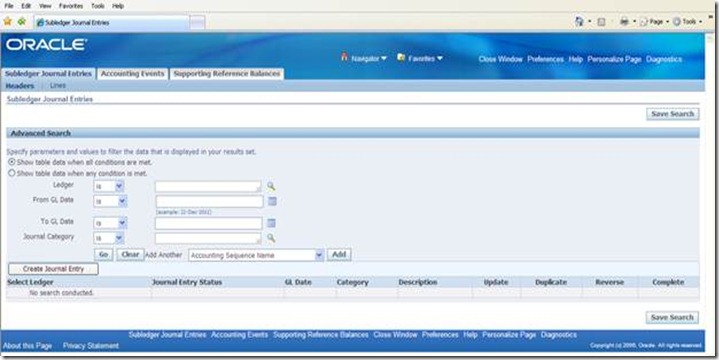
Task: Open Ledger condition 'is' dropdown
Action: pos(109,186)
